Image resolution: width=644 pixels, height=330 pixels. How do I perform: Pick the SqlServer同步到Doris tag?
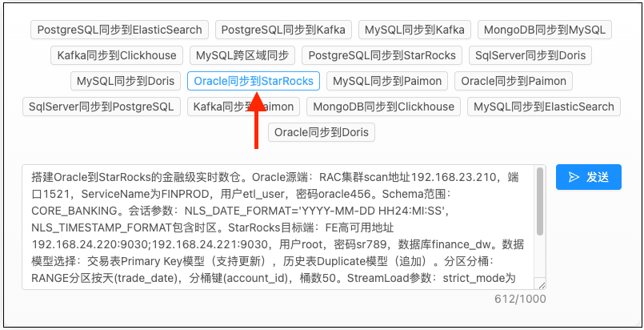point(530,55)
